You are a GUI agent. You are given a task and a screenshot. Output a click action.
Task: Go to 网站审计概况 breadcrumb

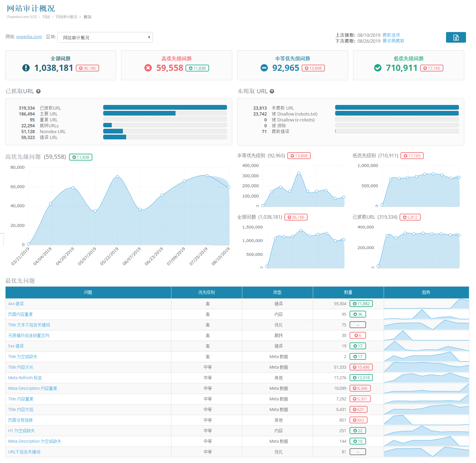coord(66,17)
